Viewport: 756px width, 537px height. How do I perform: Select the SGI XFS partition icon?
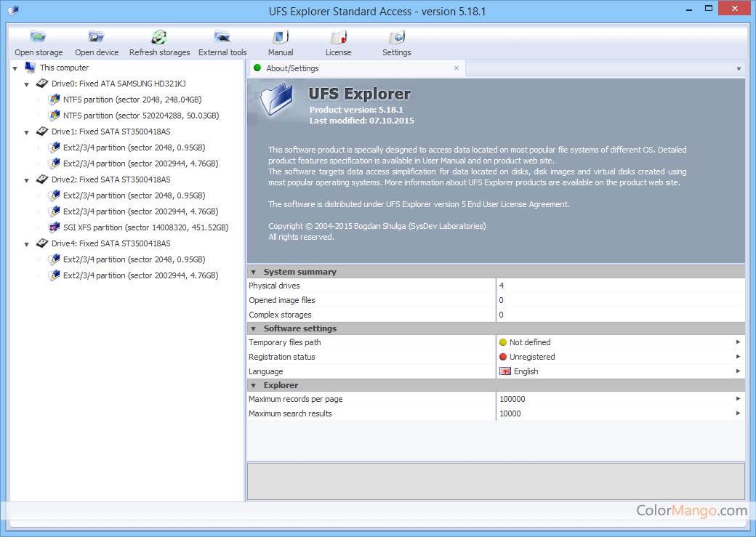pos(55,227)
